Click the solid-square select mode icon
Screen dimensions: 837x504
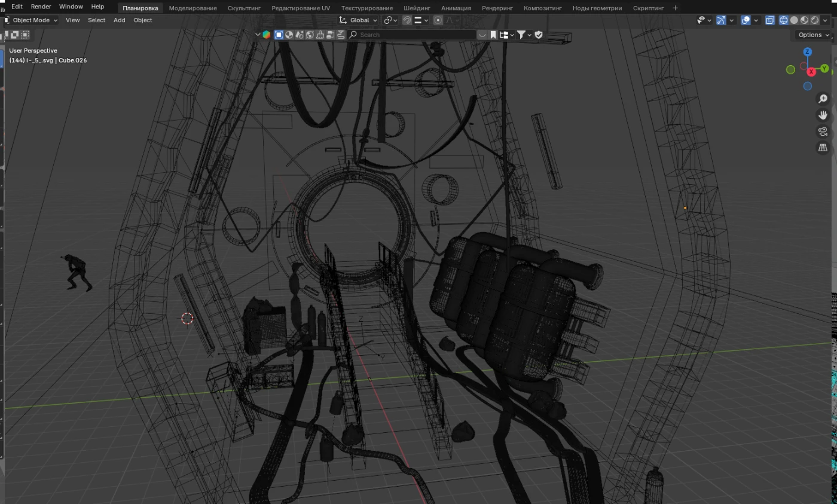pos(26,35)
